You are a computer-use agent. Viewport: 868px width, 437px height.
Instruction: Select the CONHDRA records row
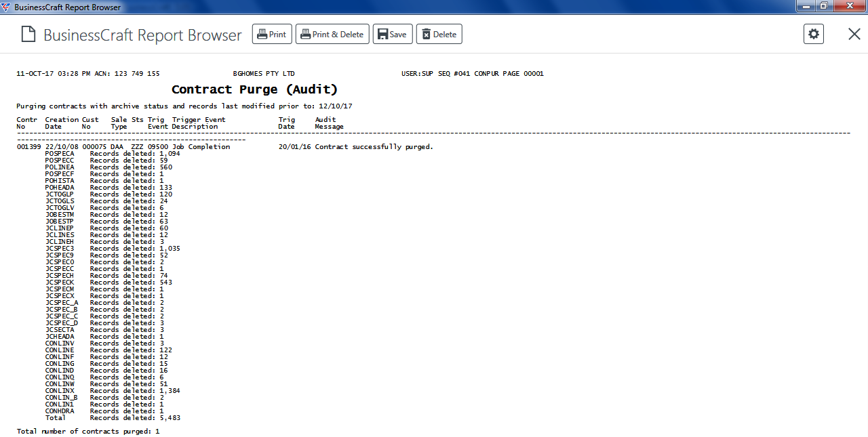pyautogui.click(x=104, y=411)
